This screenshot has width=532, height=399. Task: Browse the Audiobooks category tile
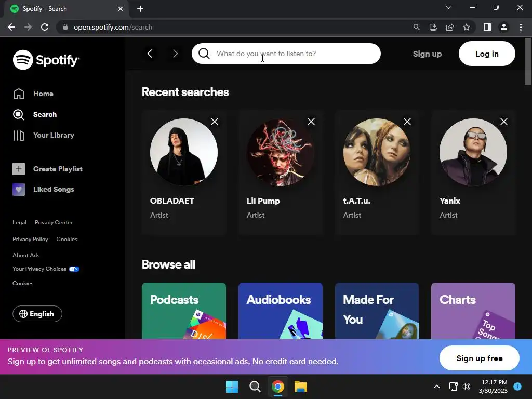click(281, 311)
